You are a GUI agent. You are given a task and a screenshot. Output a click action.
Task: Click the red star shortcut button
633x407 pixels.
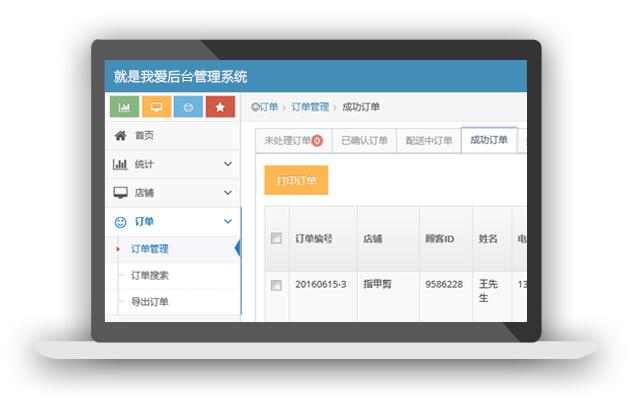pos(220,107)
